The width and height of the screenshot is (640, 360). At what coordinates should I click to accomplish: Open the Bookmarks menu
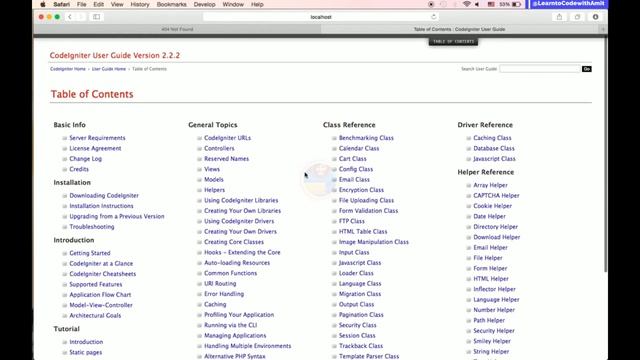[x=171, y=4]
